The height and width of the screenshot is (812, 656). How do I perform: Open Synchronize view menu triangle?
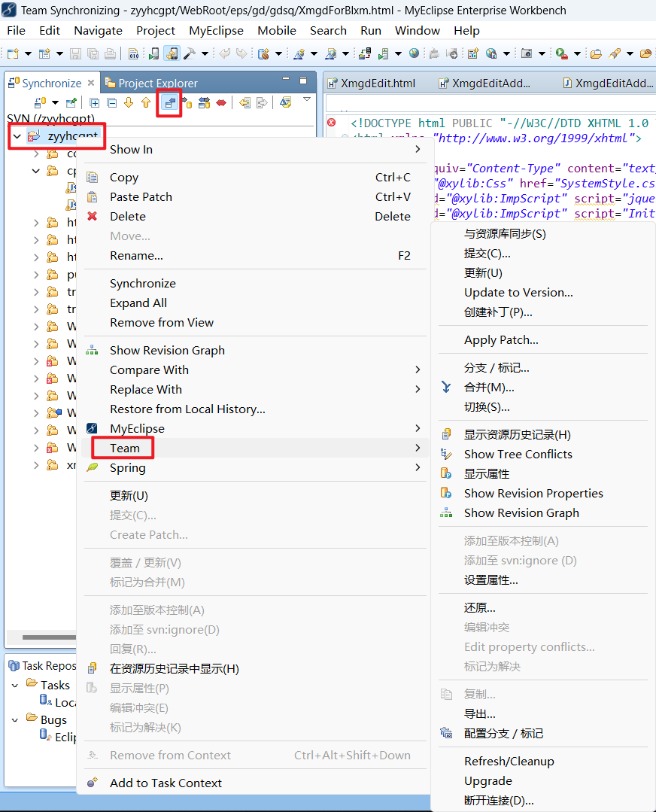(x=307, y=99)
